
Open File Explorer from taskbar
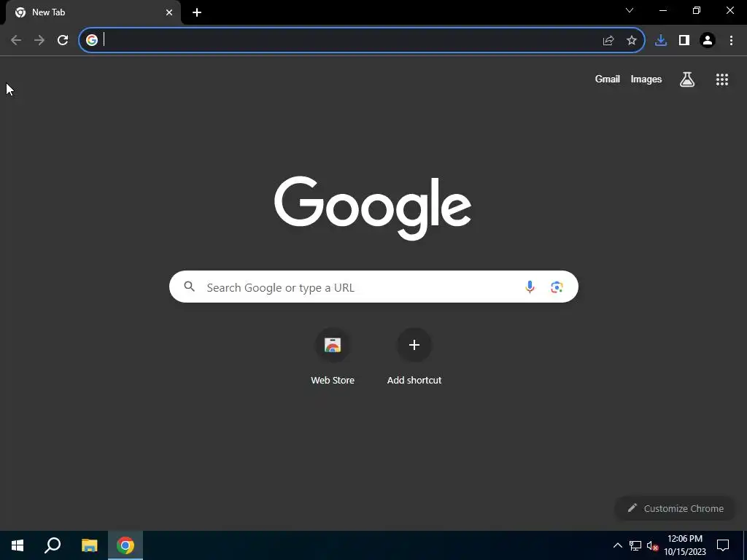point(89,545)
